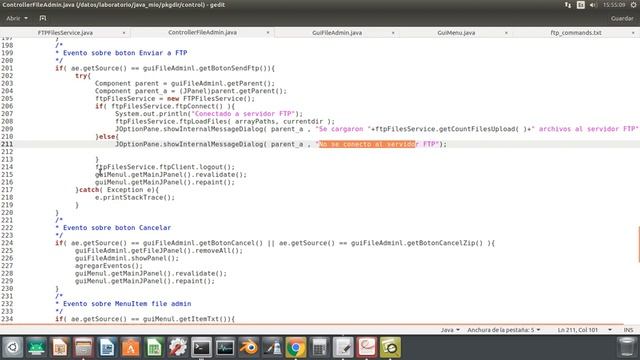Launch Android Studio from the dock
The width and height of the screenshot is (640, 360).
36,347
